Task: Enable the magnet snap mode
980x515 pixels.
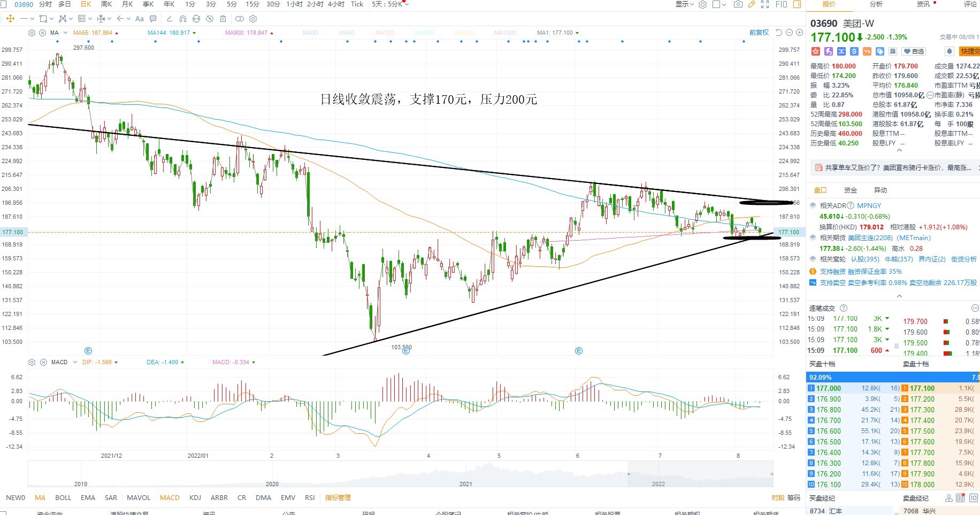Action: pyautogui.click(x=183, y=19)
